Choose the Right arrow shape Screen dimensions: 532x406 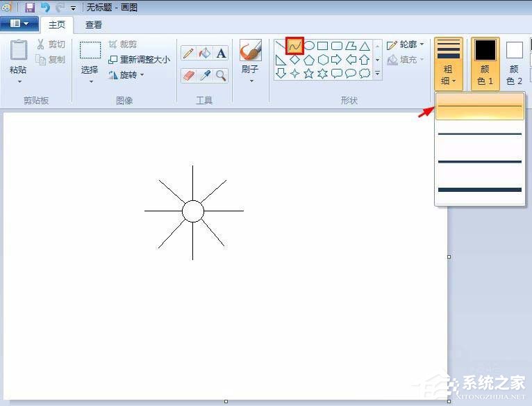336,60
